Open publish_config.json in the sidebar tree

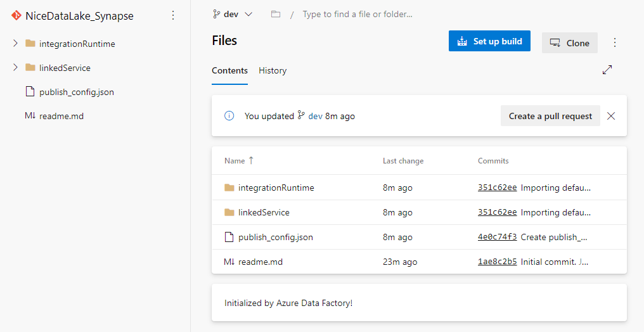(x=77, y=92)
